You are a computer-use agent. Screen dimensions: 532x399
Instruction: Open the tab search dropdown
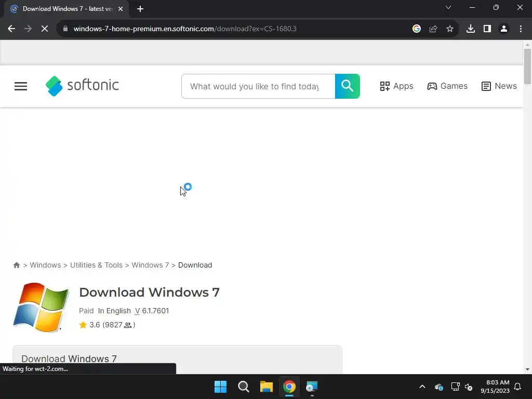(x=448, y=7)
